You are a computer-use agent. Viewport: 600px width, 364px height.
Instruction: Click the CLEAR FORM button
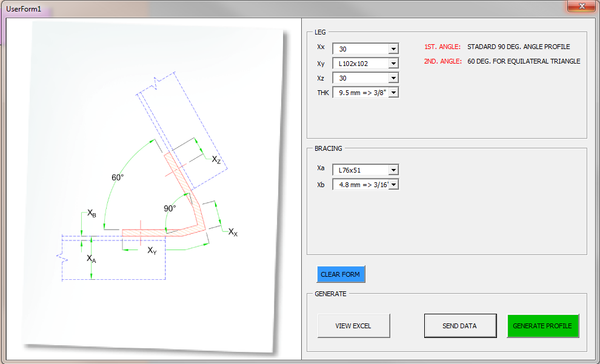click(341, 274)
